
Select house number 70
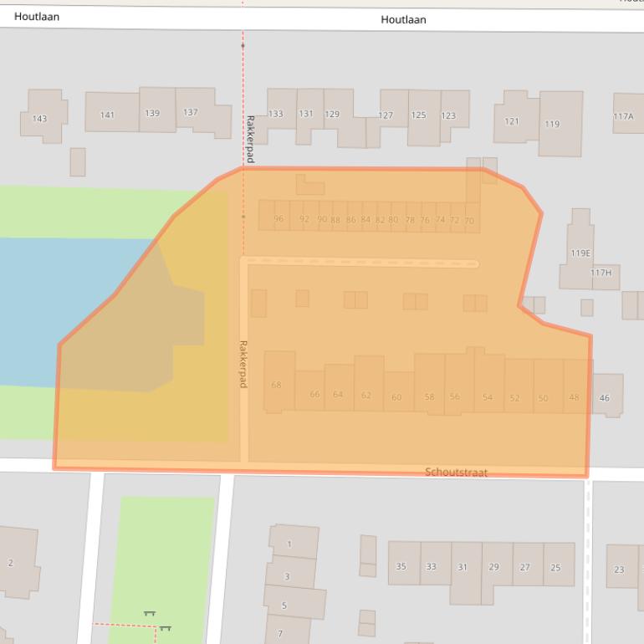(469, 221)
